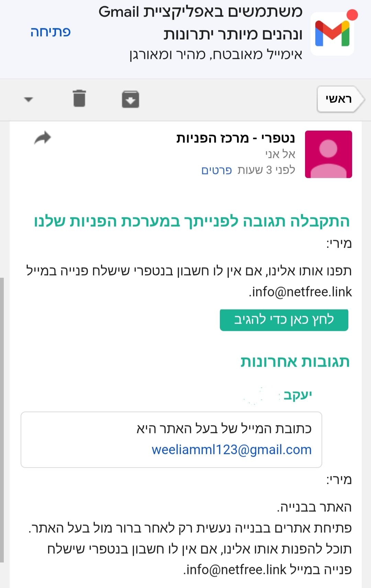Screen dimensions: 371x588
Task: Delete the email using the trash icon
Action: [x=79, y=98]
